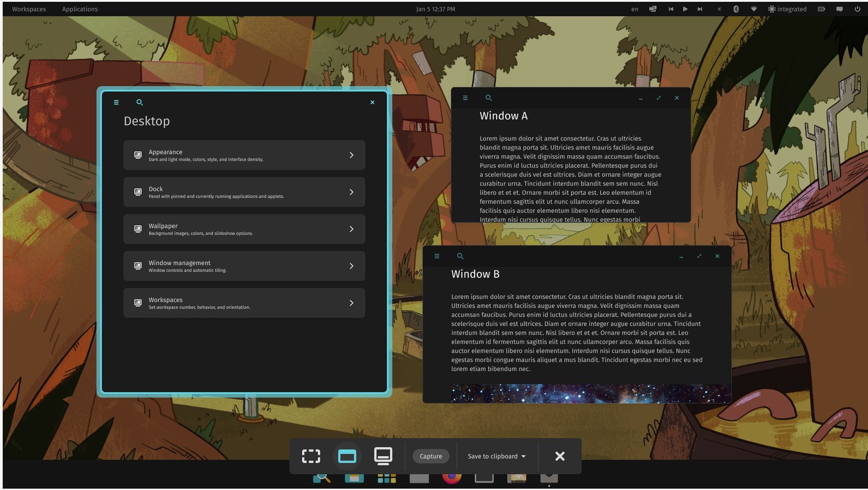Select full screen capture mode
This screenshot has height=490, width=868.
click(x=383, y=456)
